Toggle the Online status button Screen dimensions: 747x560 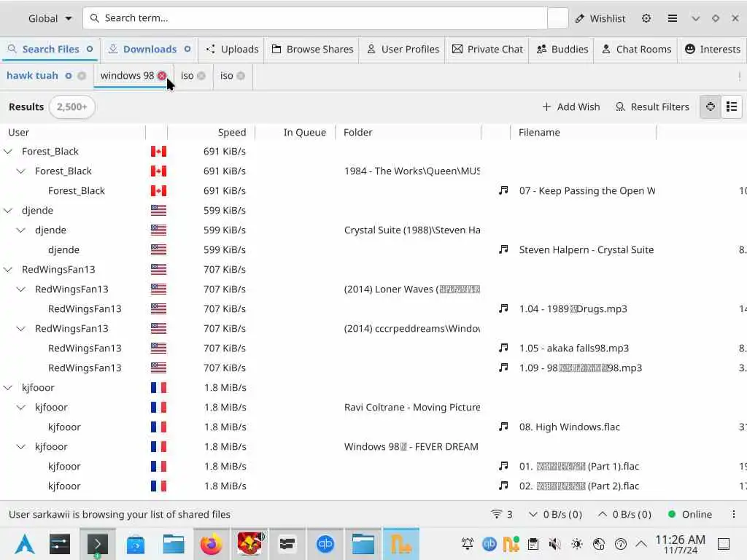point(690,514)
